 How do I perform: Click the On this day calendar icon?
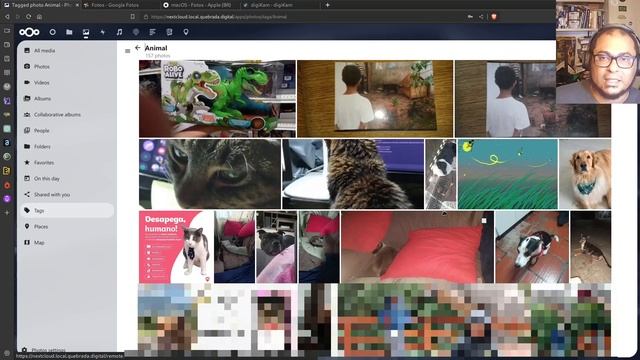pos(27,178)
